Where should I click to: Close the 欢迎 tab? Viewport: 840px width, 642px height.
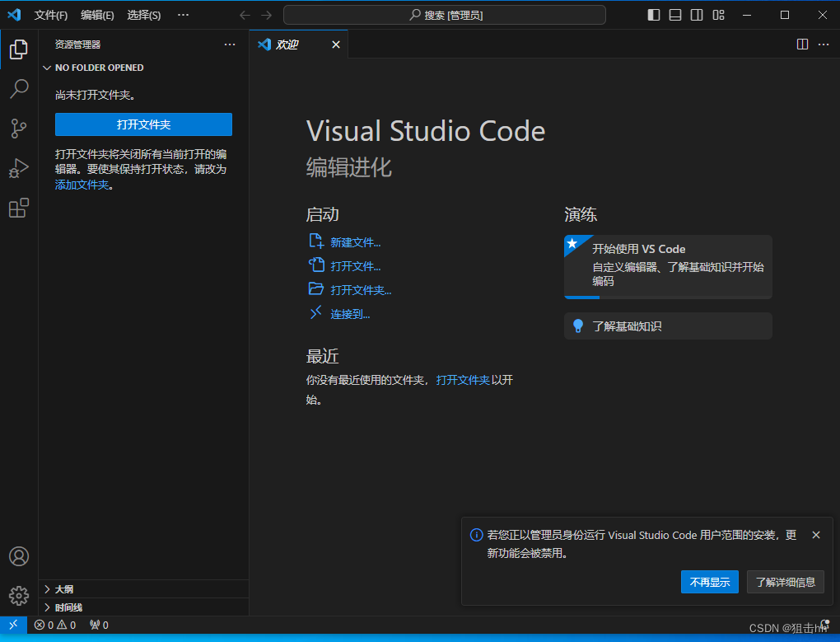coord(336,45)
